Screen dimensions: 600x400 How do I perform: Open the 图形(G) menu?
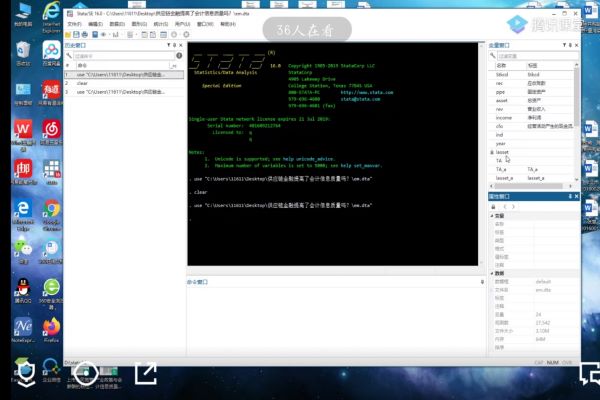[x=139, y=24]
